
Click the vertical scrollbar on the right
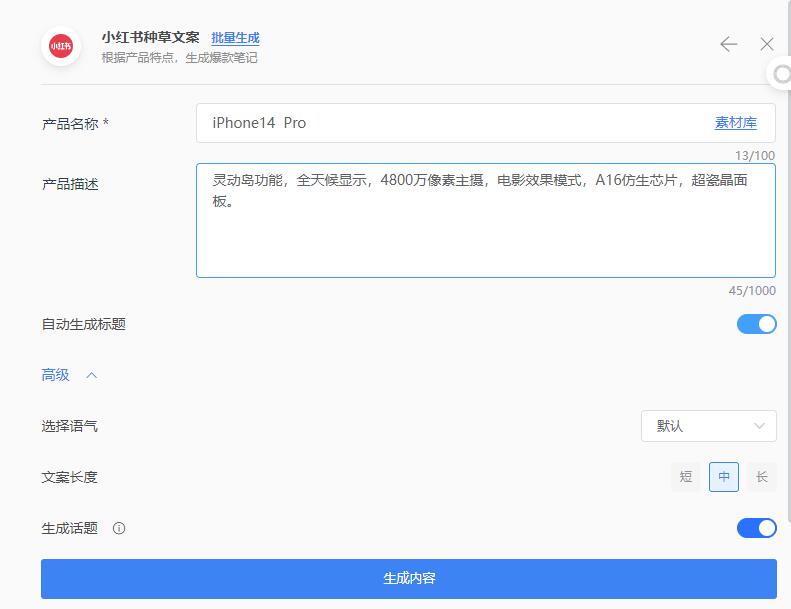788,262
